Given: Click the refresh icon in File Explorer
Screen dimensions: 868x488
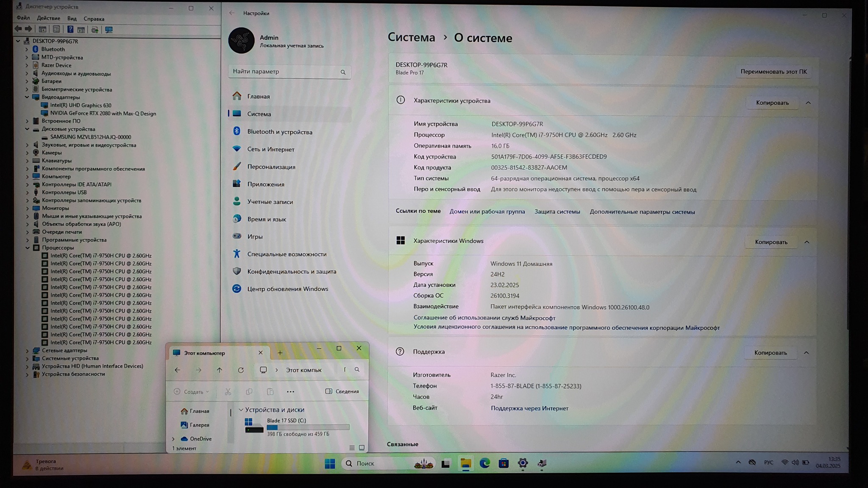Looking at the screenshot, I should coord(241,370).
